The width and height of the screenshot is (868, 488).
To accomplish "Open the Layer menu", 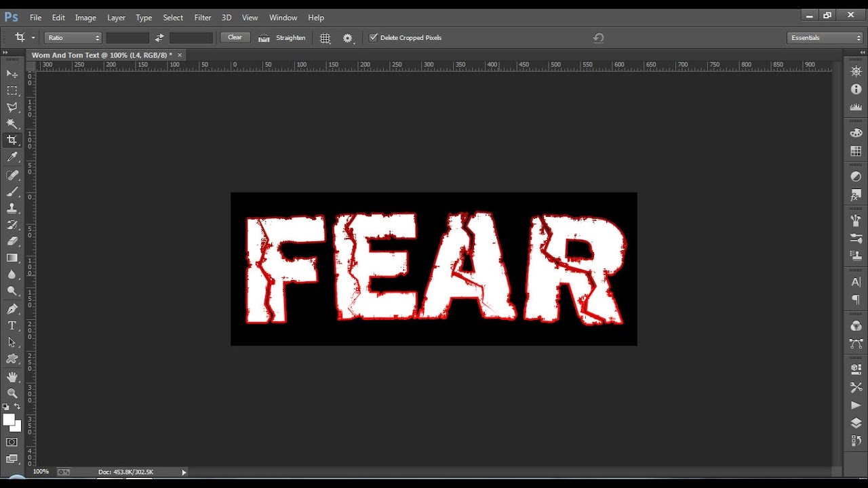I will (x=116, y=18).
